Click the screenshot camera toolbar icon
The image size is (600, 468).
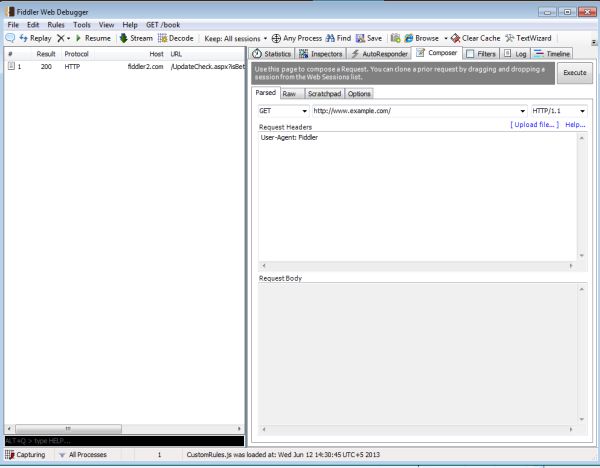tap(396, 38)
